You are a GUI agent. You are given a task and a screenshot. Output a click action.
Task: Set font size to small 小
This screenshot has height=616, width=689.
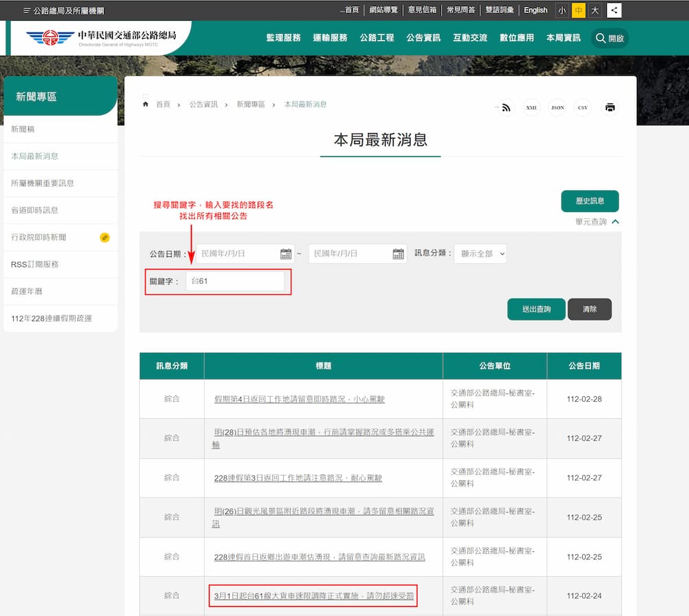pyautogui.click(x=562, y=10)
